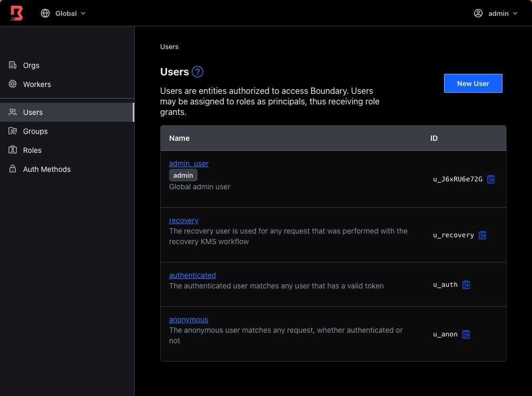Viewport: 532px width, 396px height.
Task: Click the Orgs building icon
Action: point(13,65)
